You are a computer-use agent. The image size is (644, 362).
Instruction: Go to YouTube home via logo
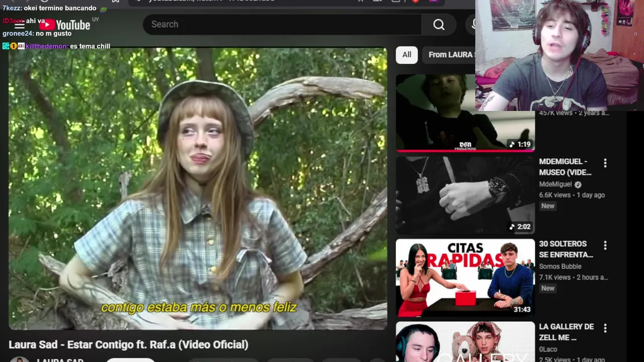coord(64,24)
